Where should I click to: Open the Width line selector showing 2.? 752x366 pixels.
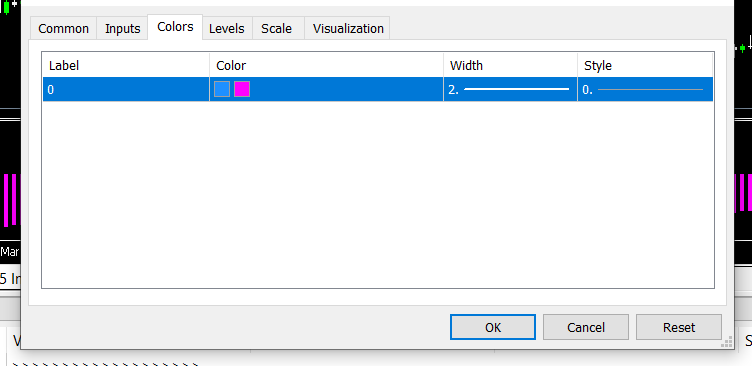pos(510,89)
